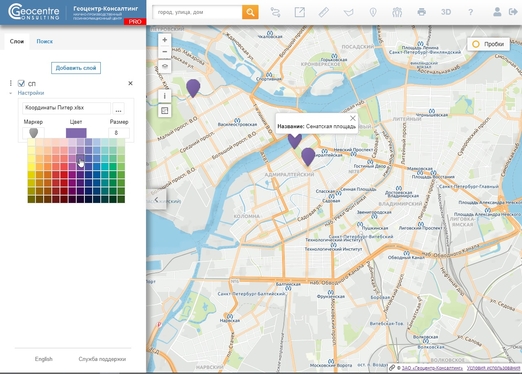Pick the bright yellow palette swatch

[31, 166]
